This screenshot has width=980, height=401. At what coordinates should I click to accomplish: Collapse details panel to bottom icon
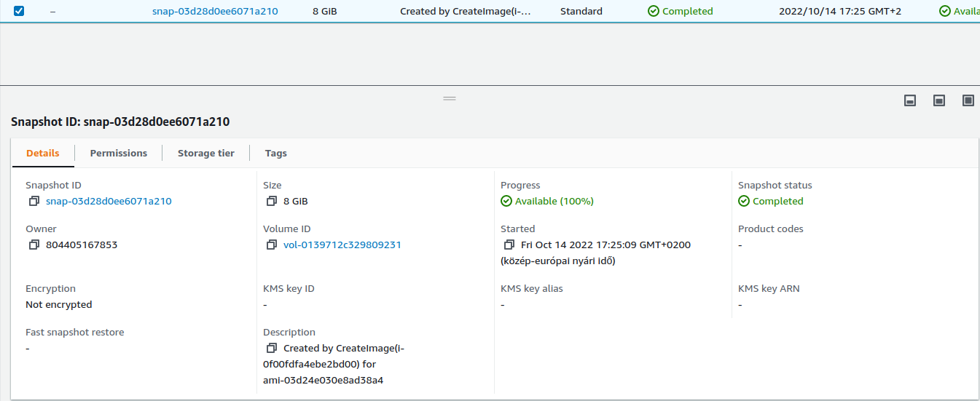pos(909,100)
